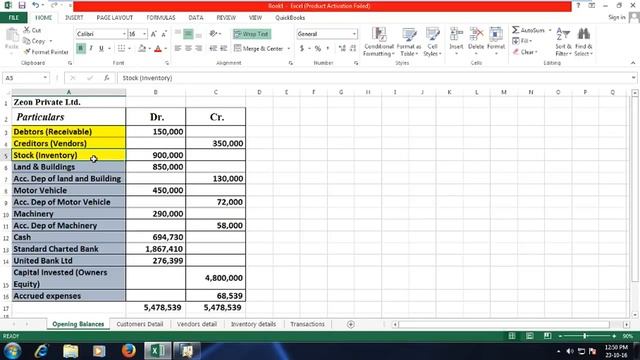Open the font size dropdown
640x360 pixels.
(144, 34)
